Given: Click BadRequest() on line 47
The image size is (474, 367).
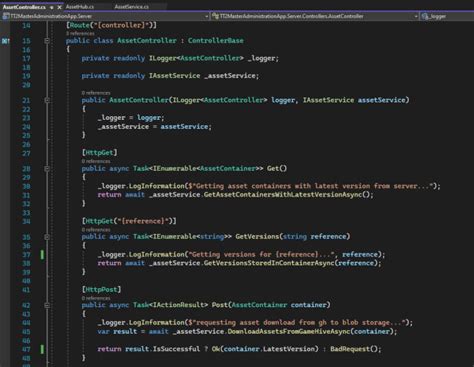Looking at the screenshot, I should coord(355,349).
